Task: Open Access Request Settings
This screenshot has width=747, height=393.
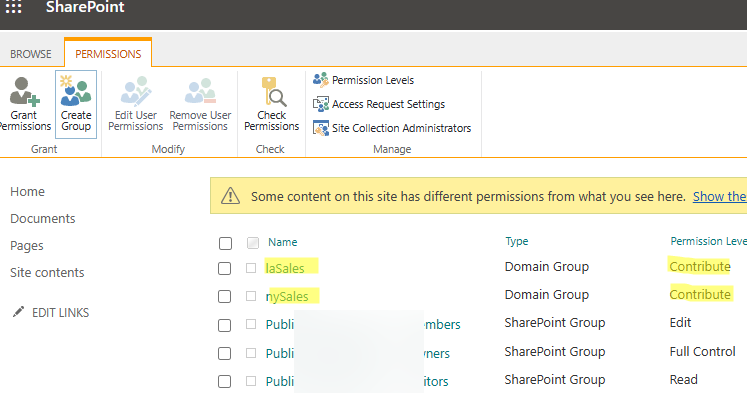Action: 388,104
